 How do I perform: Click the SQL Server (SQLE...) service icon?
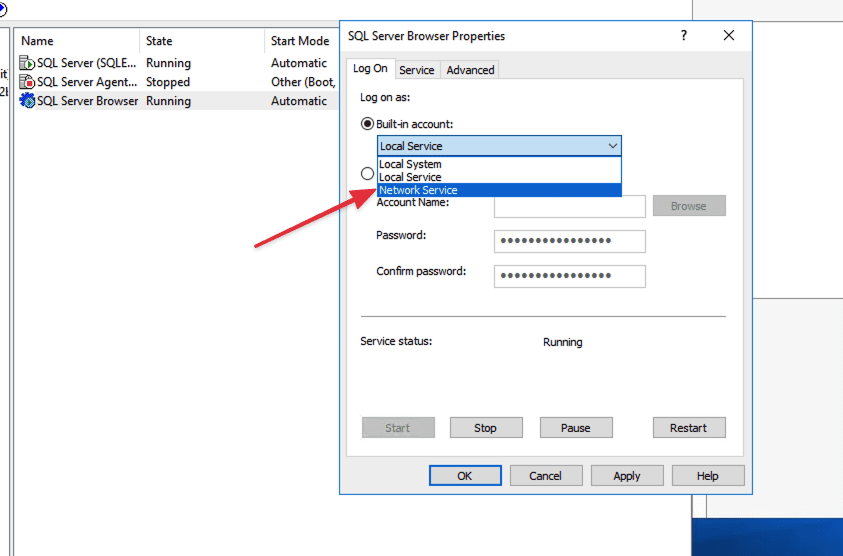(27, 63)
